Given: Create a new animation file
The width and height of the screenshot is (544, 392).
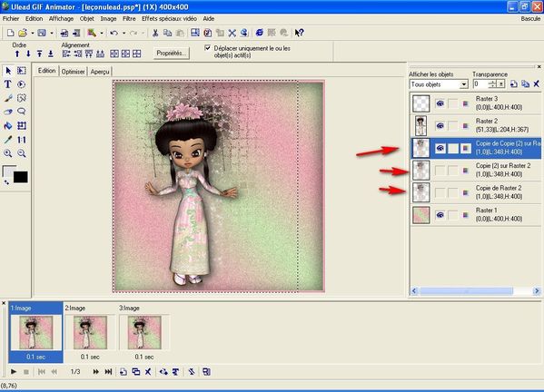Looking at the screenshot, I should (x=10, y=33).
